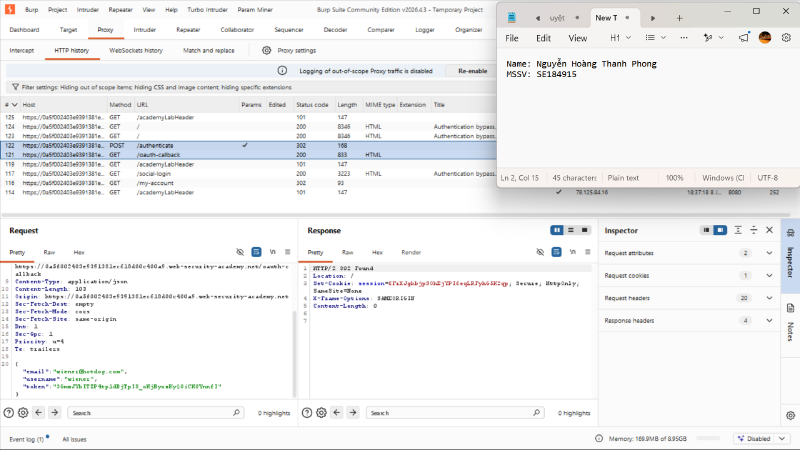Toggle the \n newline display in Response
800x450 pixels.
572,252
